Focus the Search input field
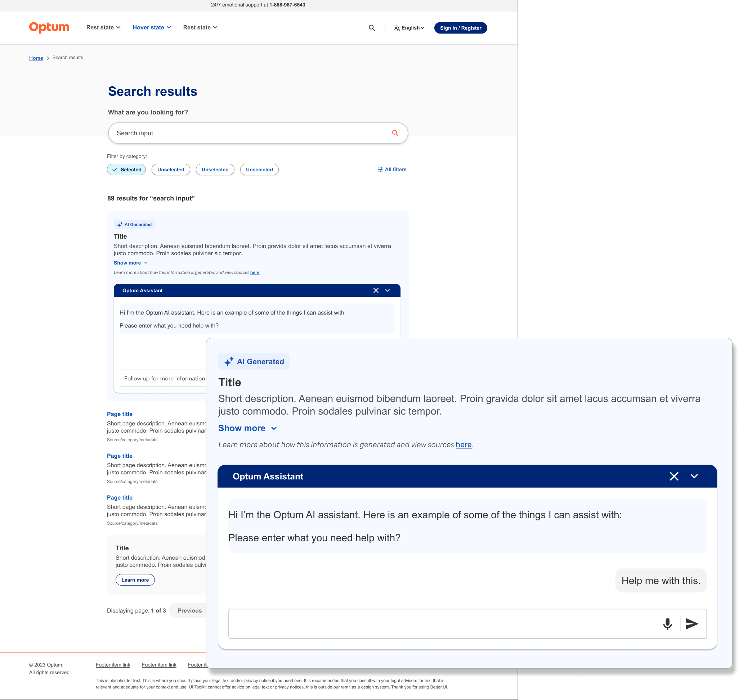This screenshot has width=752, height=700. pos(258,133)
